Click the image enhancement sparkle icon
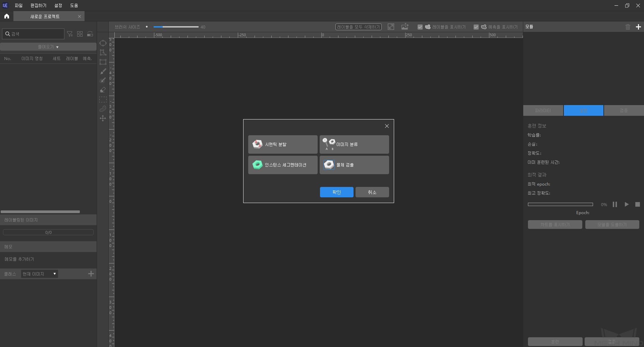This screenshot has width=644, height=347. [x=405, y=27]
